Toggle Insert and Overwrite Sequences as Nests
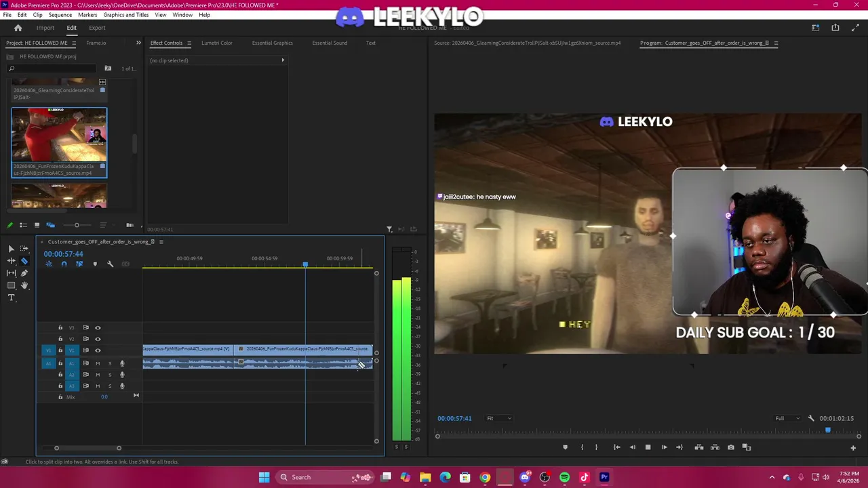Viewport: 868px width, 488px height. (x=49, y=264)
